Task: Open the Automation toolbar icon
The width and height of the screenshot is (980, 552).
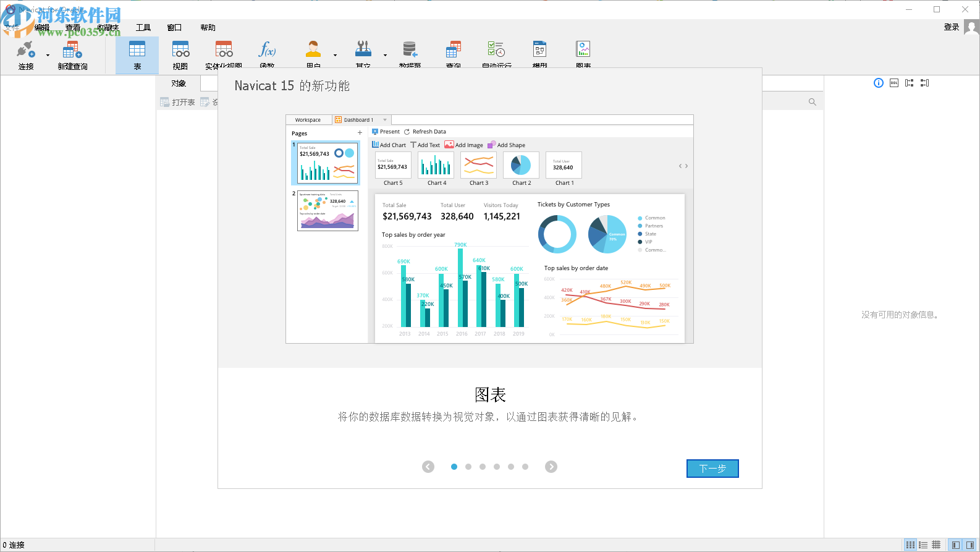Action: pyautogui.click(x=496, y=56)
